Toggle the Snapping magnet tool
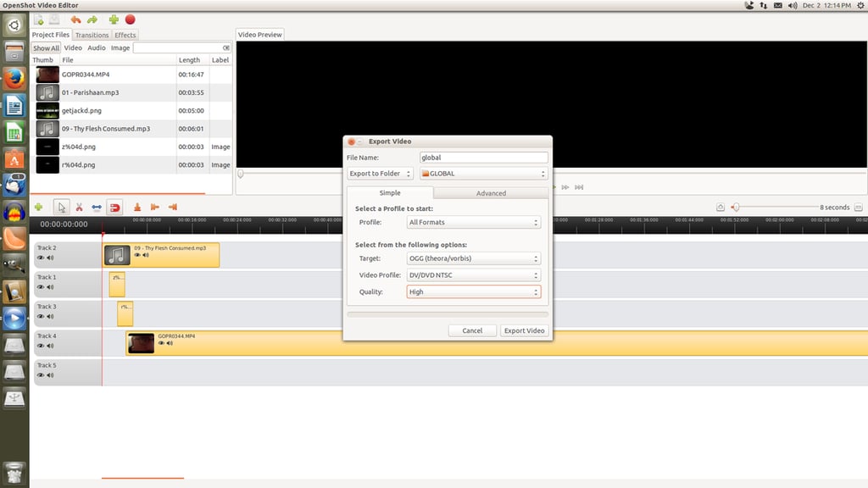 pyautogui.click(x=114, y=208)
